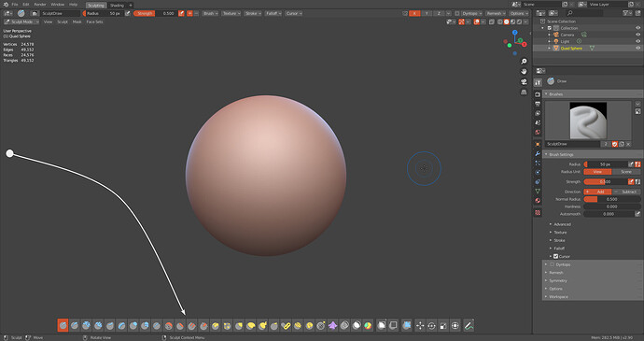Enable the Dyntopo checkbox in properties panel

point(552,264)
